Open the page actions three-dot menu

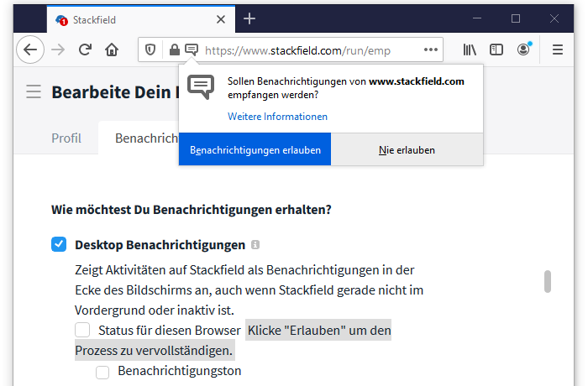click(x=430, y=50)
